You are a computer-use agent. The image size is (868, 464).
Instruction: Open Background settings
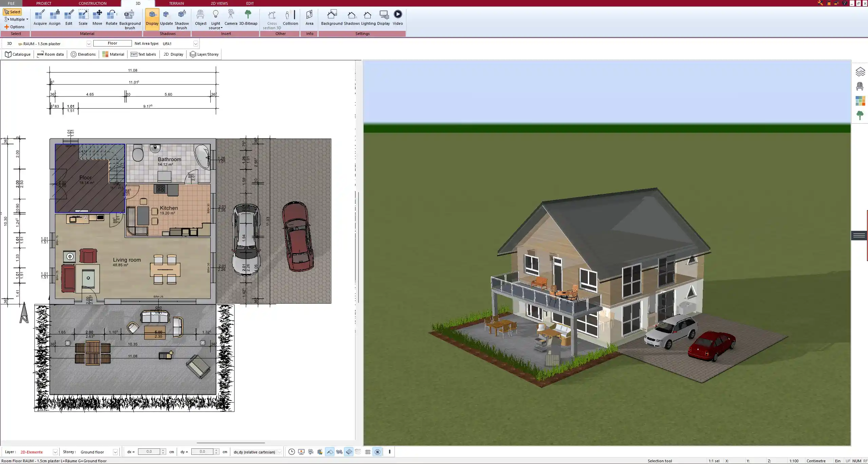click(332, 18)
